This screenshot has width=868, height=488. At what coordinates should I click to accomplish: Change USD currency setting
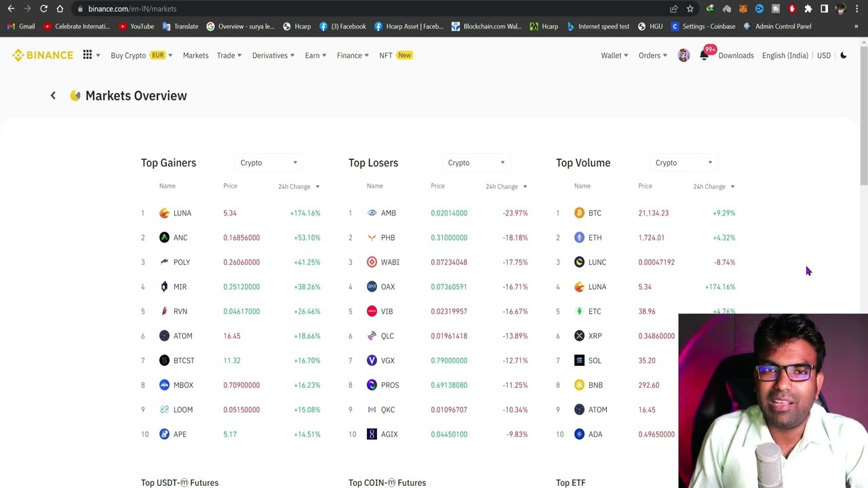point(824,56)
